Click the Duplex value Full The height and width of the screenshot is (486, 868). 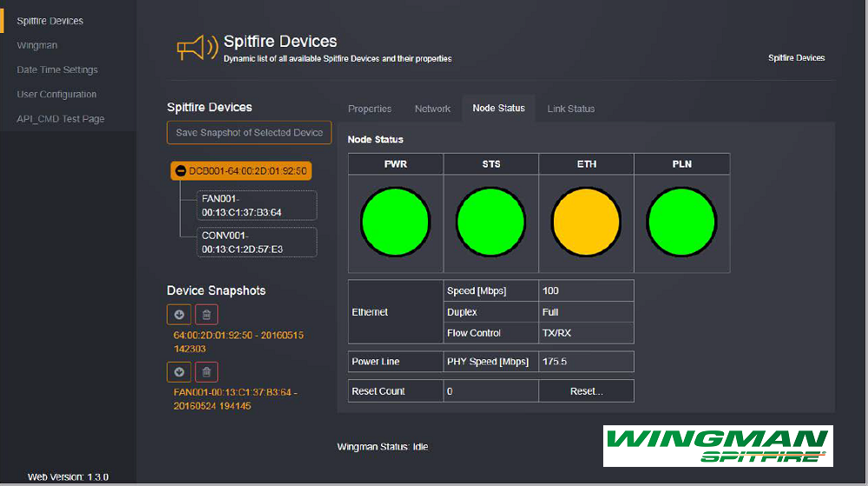tap(586, 312)
